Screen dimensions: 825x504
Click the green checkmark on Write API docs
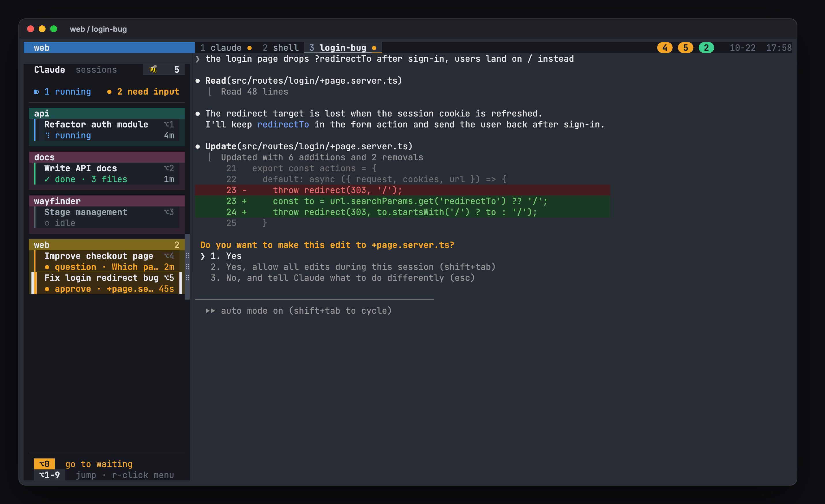(x=47, y=179)
